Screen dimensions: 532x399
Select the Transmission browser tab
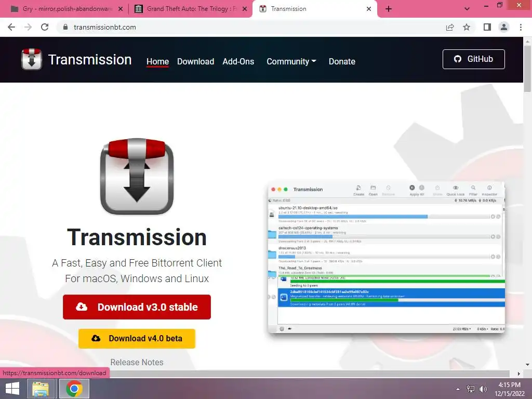314,9
